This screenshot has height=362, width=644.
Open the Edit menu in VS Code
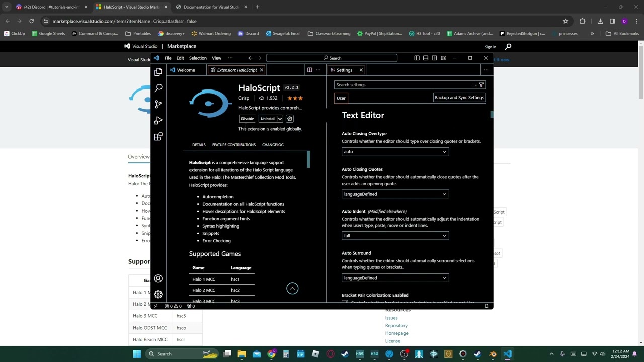point(180,58)
